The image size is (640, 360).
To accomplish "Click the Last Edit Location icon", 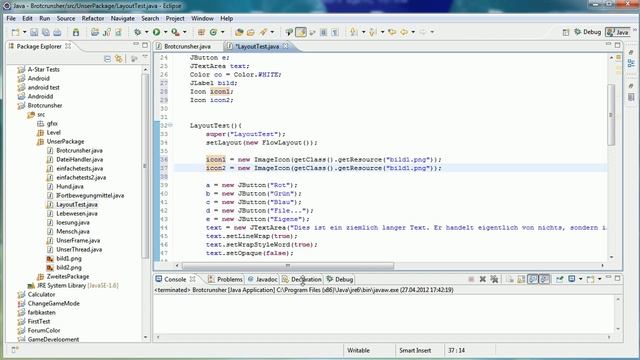I will point(392,32).
